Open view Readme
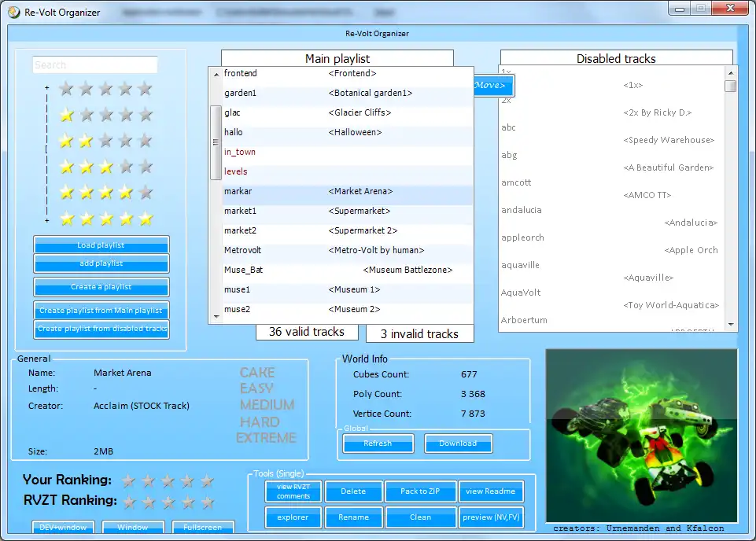 [x=491, y=491]
